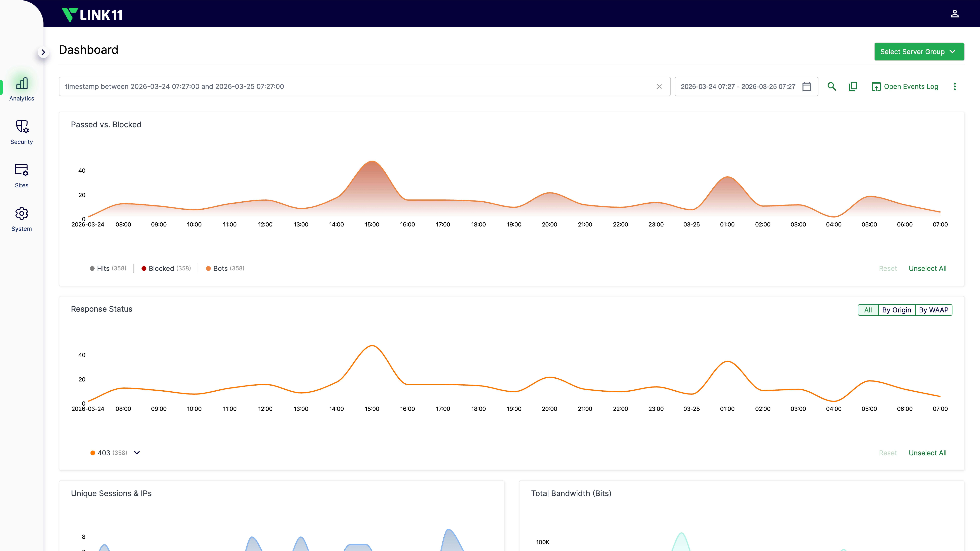Open the Select Server Group dropdown

919,52
